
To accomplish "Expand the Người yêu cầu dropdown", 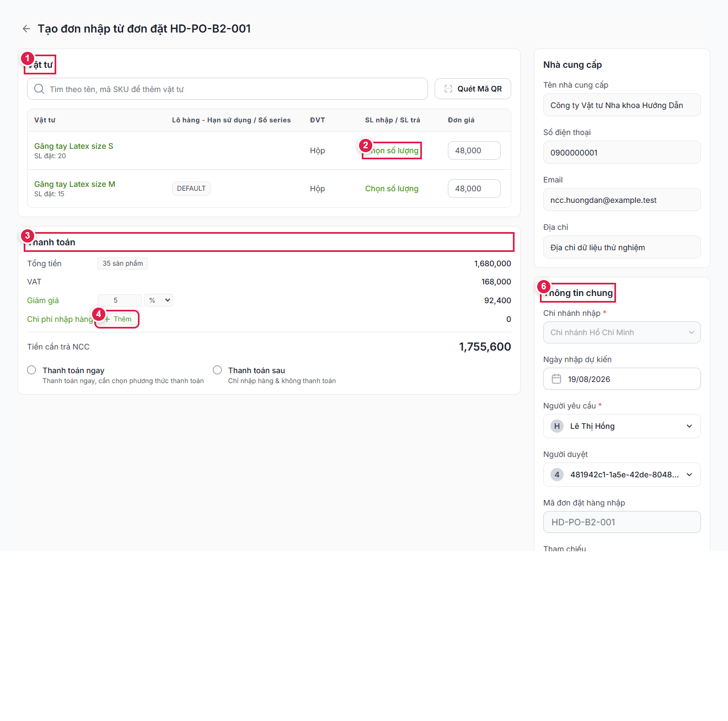I will coord(622,426).
